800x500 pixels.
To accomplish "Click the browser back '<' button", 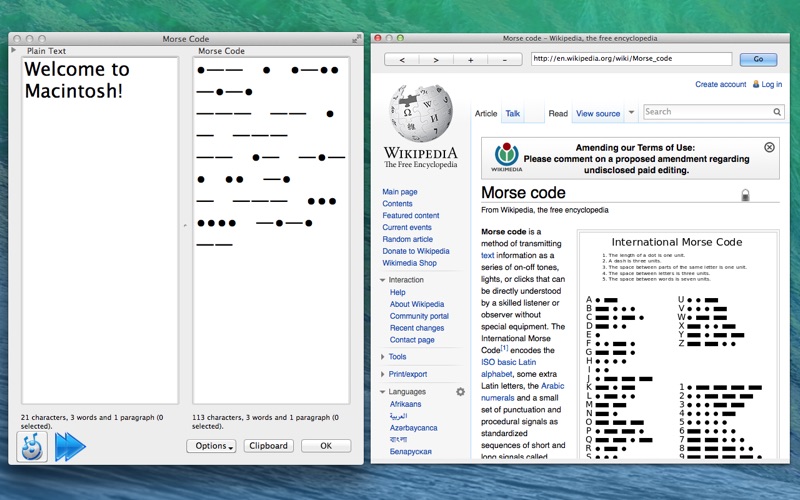I will pyautogui.click(x=402, y=60).
